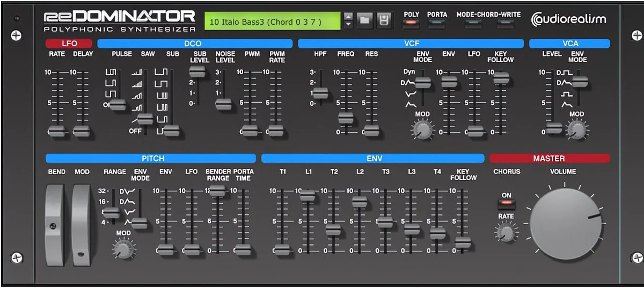Click the ENV section header
644x288 pixels.
(x=372, y=159)
